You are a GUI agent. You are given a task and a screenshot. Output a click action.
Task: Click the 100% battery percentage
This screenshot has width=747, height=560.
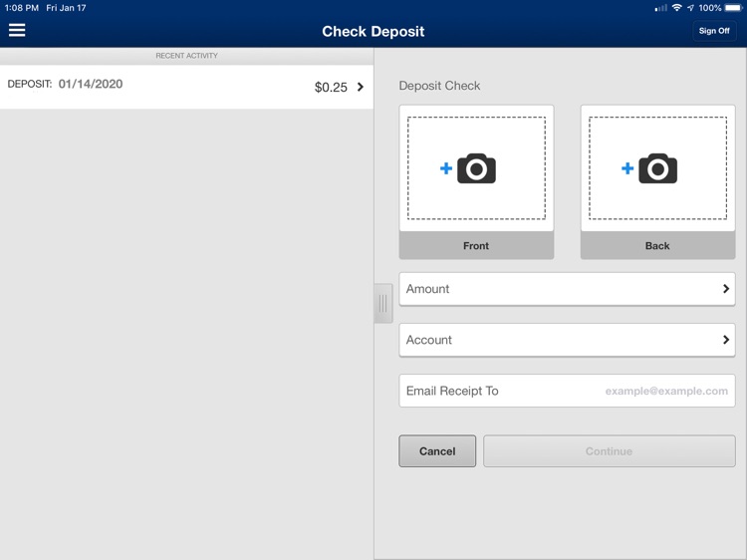point(710,8)
